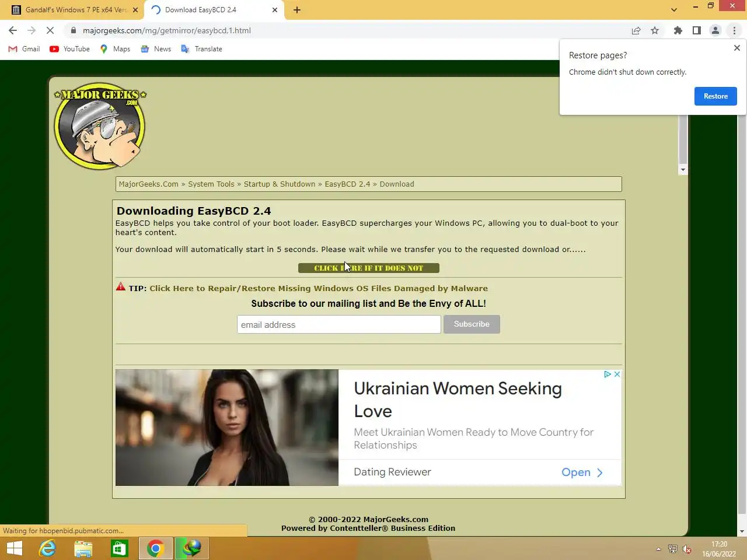Viewport: 747px width, 560px height.
Task: Open Maps bookmark
Action: (x=115, y=49)
